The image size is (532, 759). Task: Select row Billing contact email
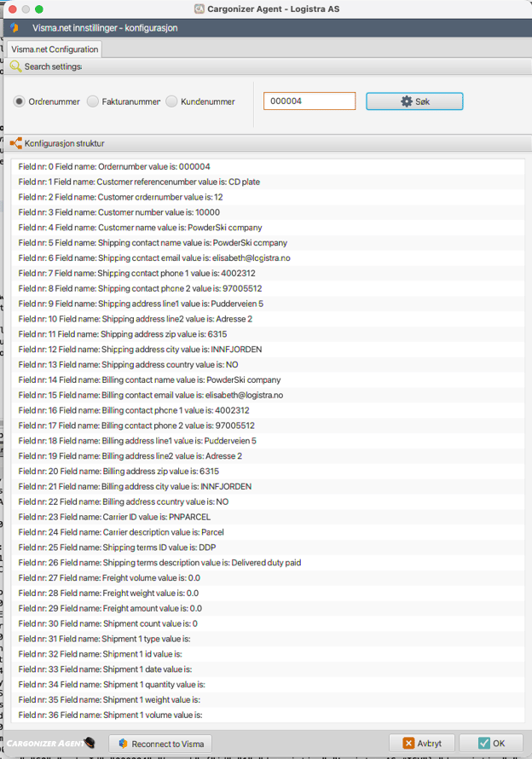pyautogui.click(x=268, y=396)
